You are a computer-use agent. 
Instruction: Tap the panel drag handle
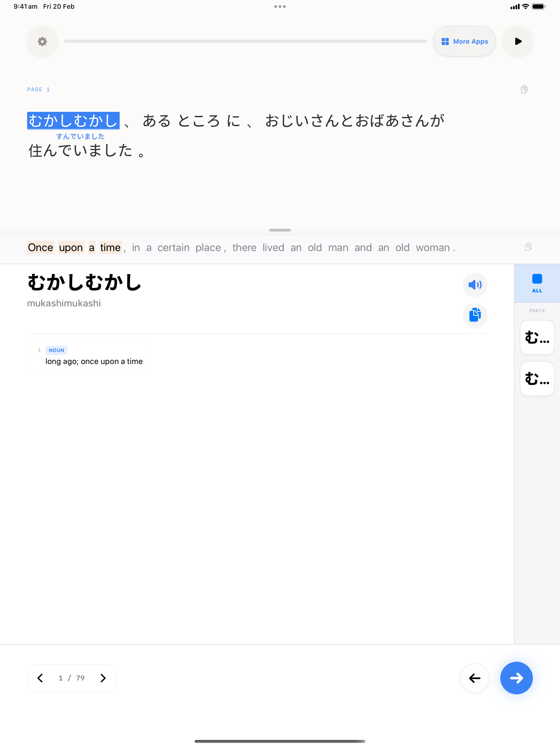click(x=280, y=230)
